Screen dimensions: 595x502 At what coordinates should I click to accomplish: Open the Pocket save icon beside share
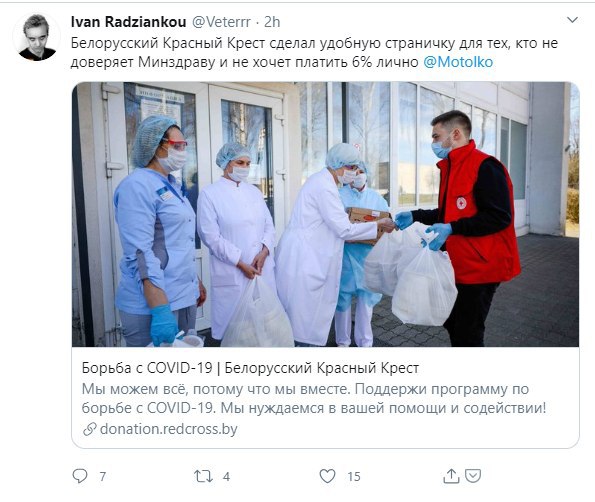[x=473, y=476]
